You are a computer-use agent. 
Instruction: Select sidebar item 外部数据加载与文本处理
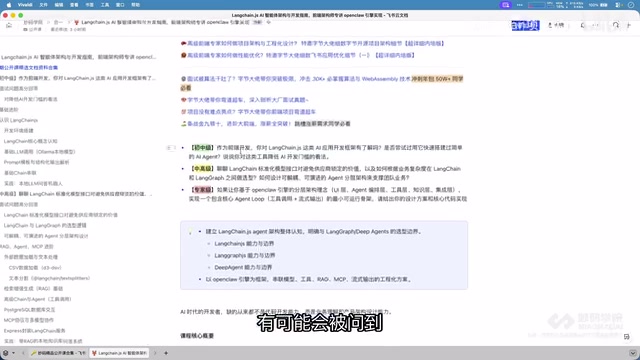click(31, 257)
